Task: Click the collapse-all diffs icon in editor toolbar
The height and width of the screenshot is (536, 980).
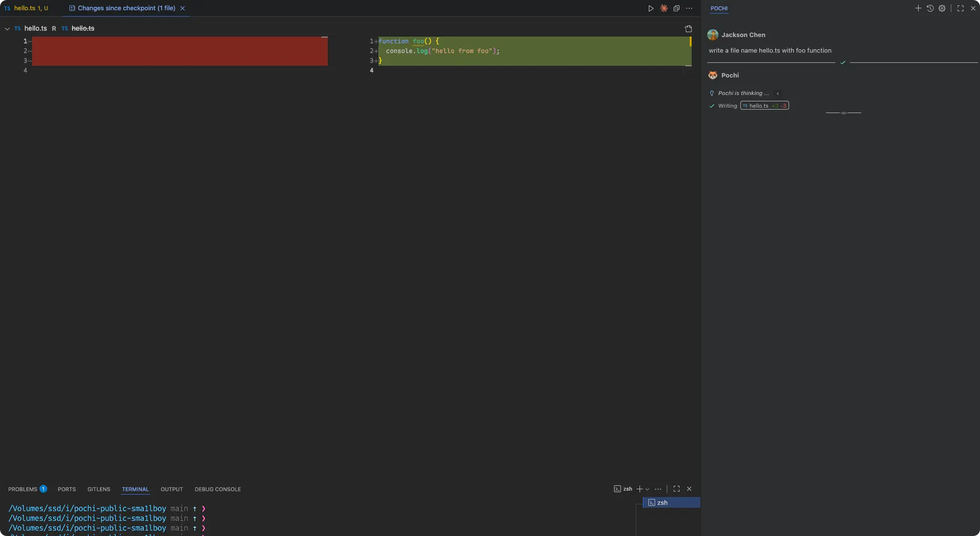Action: tap(677, 8)
